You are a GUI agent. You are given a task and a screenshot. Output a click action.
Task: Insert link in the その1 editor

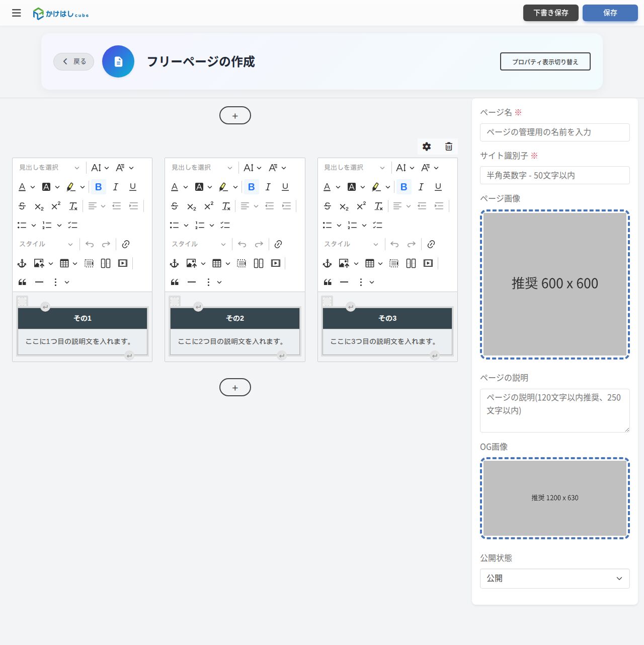coord(126,244)
